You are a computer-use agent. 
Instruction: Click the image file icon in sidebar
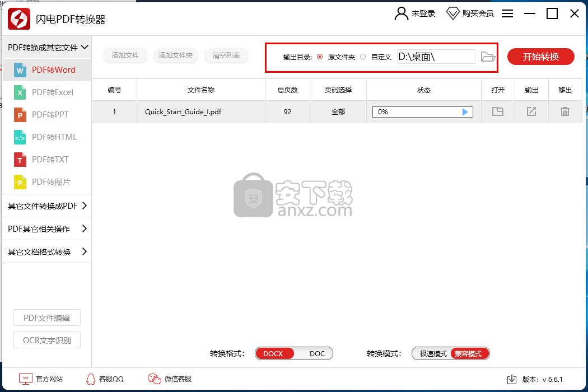(20, 182)
